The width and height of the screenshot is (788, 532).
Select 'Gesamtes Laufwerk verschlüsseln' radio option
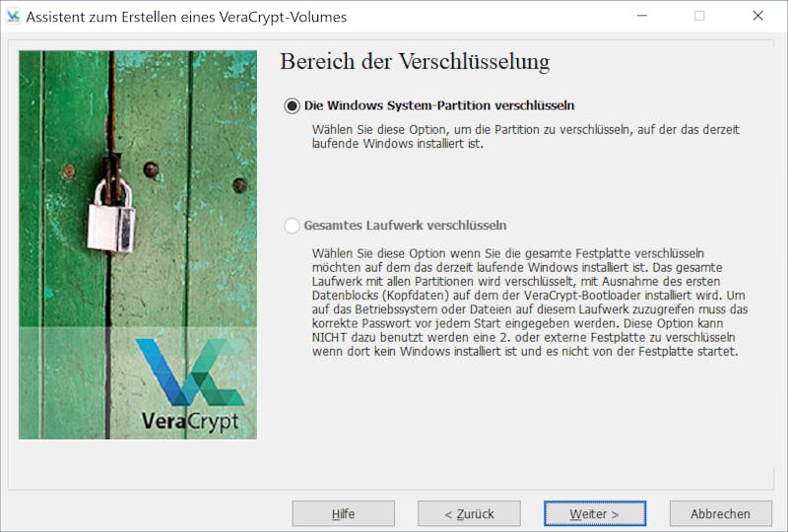tap(292, 226)
